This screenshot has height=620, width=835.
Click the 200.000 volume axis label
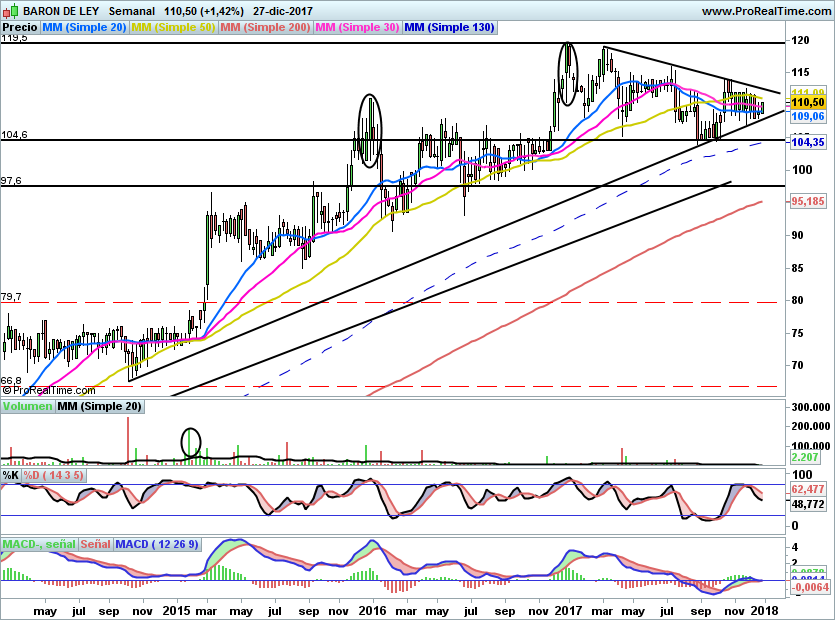click(811, 426)
